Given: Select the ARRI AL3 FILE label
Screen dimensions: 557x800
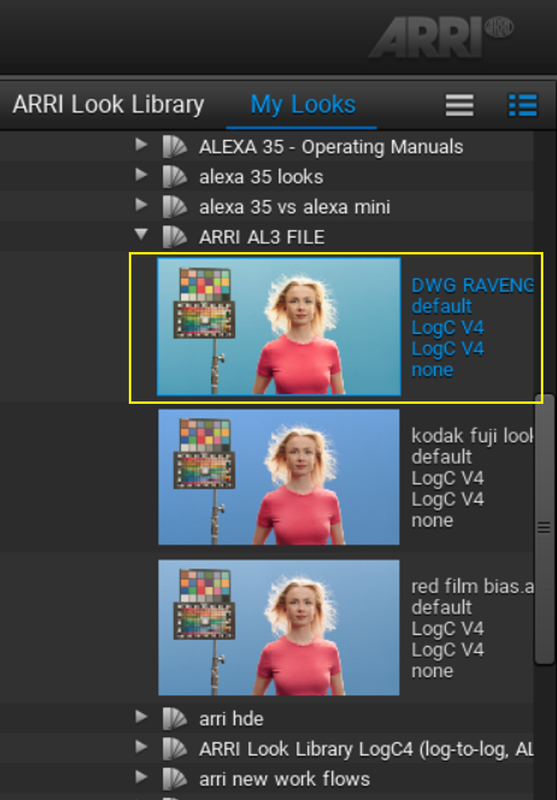Looking at the screenshot, I should pyautogui.click(x=262, y=237).
